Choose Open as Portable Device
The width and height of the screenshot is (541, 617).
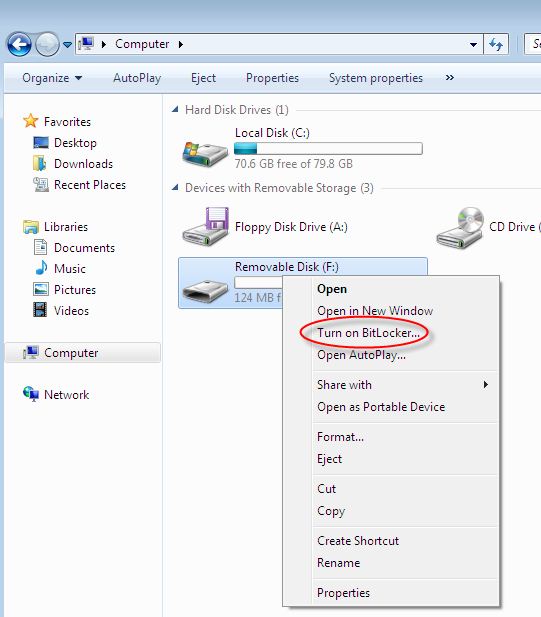pos(391,407)
